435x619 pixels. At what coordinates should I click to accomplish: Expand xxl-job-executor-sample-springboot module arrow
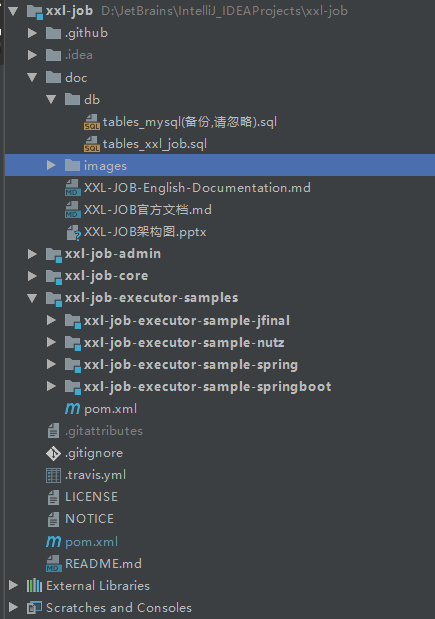click(51, 386)
